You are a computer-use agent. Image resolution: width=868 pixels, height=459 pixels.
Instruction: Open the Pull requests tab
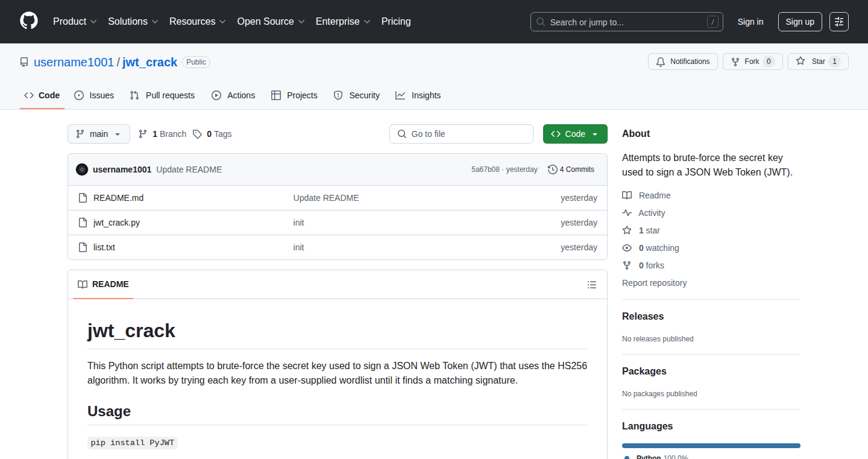click(x=162, y=95)
